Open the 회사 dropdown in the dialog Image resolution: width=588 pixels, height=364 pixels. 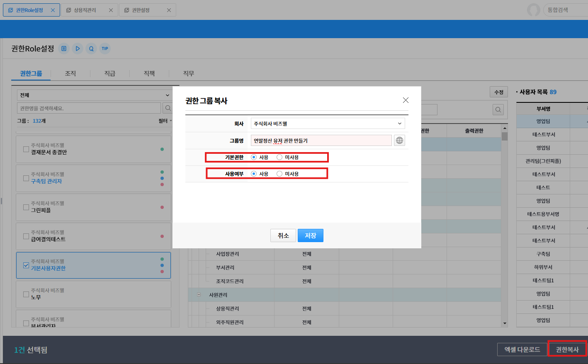coord(328,124)
